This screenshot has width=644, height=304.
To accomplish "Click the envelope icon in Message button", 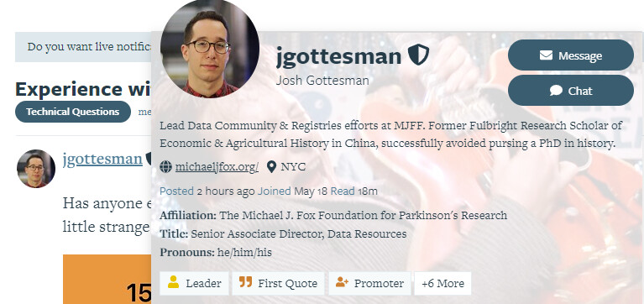I will click(x=546, y=55).
